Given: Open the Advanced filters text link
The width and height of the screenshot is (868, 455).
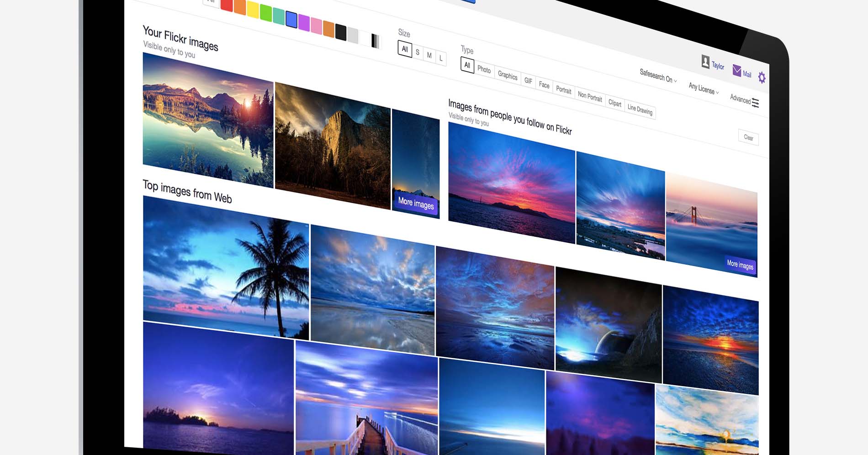Looking at the screenshot, I should click(x=740, y=99).
